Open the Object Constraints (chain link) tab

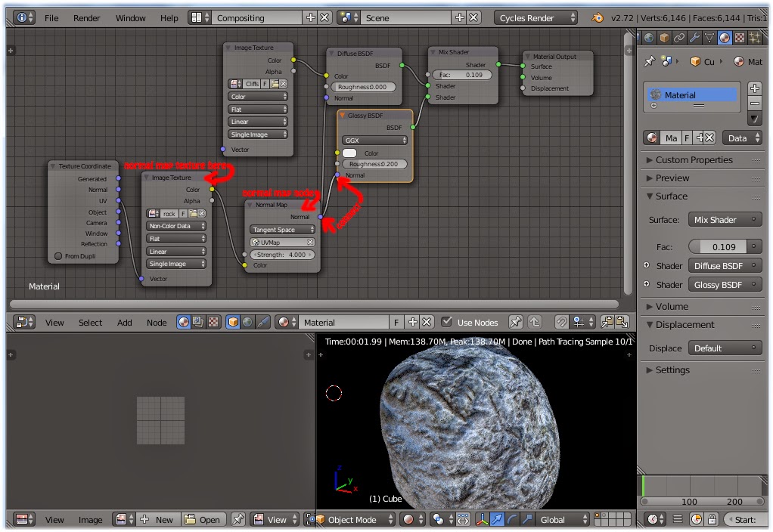[680, 37]
